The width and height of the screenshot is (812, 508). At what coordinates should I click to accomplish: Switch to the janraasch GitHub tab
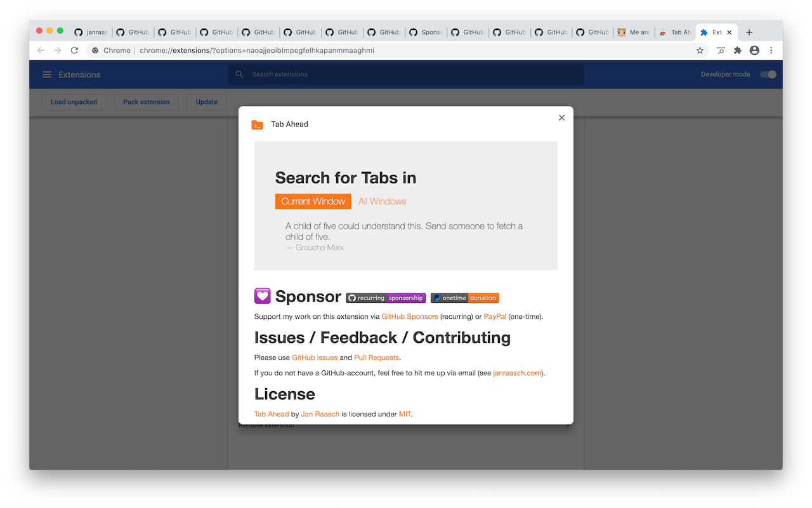pos(91,32)
